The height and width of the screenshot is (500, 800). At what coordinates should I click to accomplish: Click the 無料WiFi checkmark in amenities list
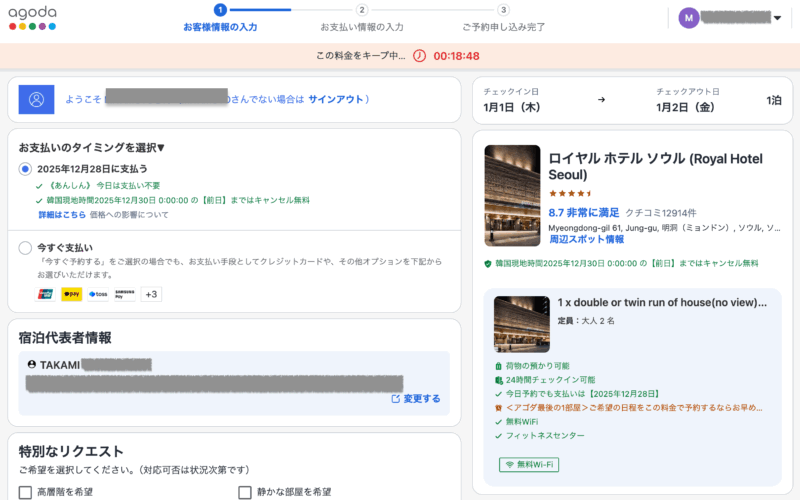point(498,422)
